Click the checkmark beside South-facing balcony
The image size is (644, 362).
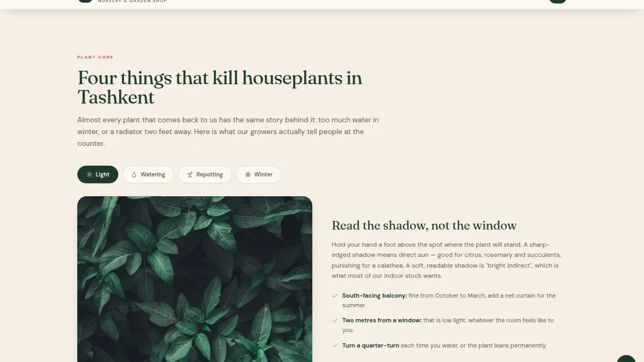click(x=335, y=295)
